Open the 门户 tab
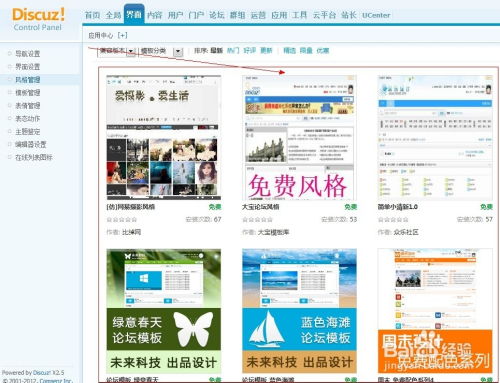500x383 pixels. click(x=196, y=15)
